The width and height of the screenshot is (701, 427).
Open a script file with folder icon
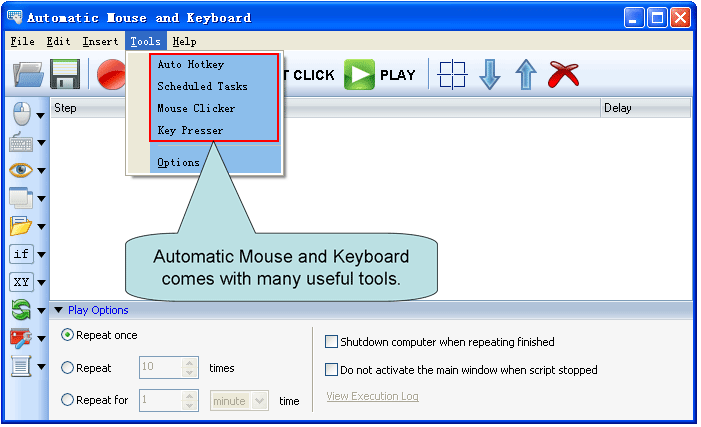pos(28,74)
